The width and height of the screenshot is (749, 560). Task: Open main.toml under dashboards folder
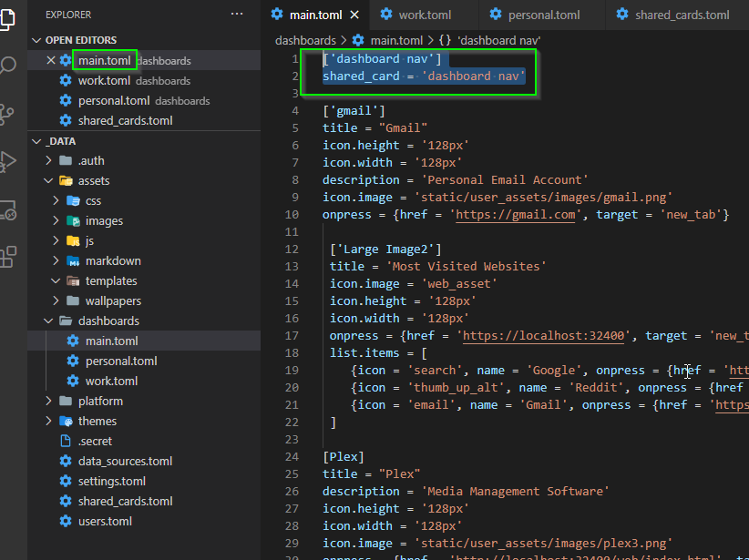coord(144,341)
